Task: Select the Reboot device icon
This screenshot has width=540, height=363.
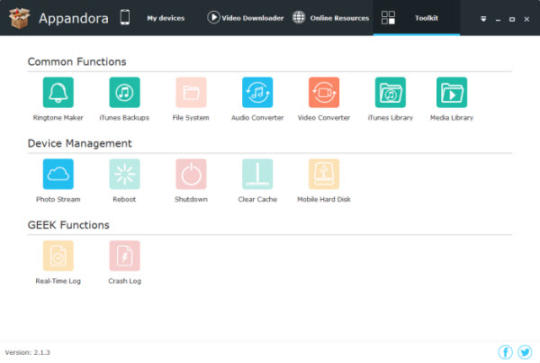Action: 124,174
